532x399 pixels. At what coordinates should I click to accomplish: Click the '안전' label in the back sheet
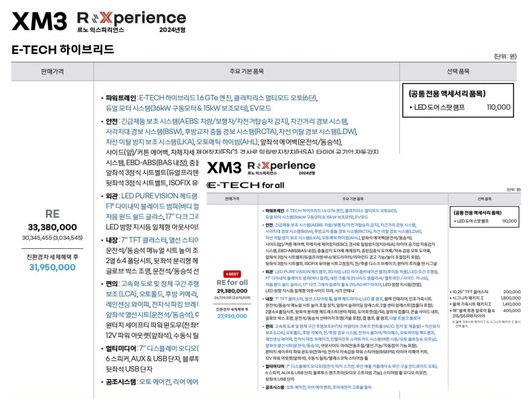pos(111,122)
